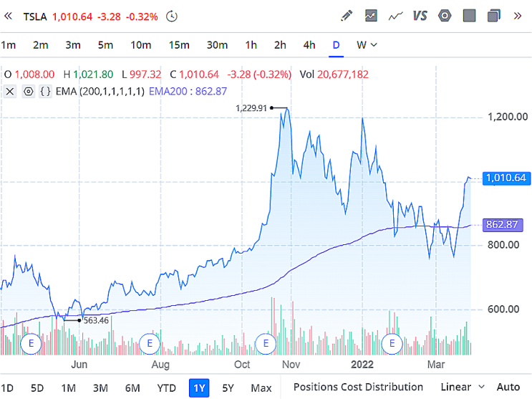Image resolution: width=532 pixels, height=399 pixels.
Task: Set range to YTD
Action: point(166,388)
